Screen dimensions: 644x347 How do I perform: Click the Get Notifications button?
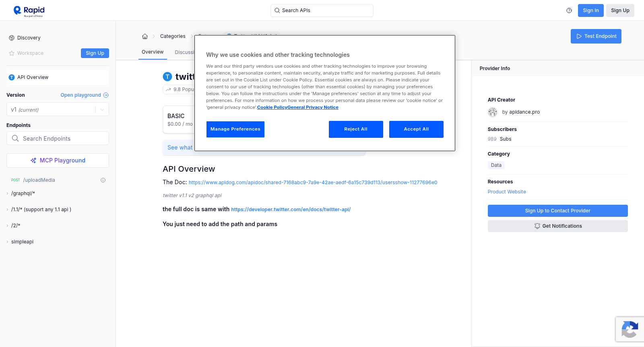(x=557, y=226)
